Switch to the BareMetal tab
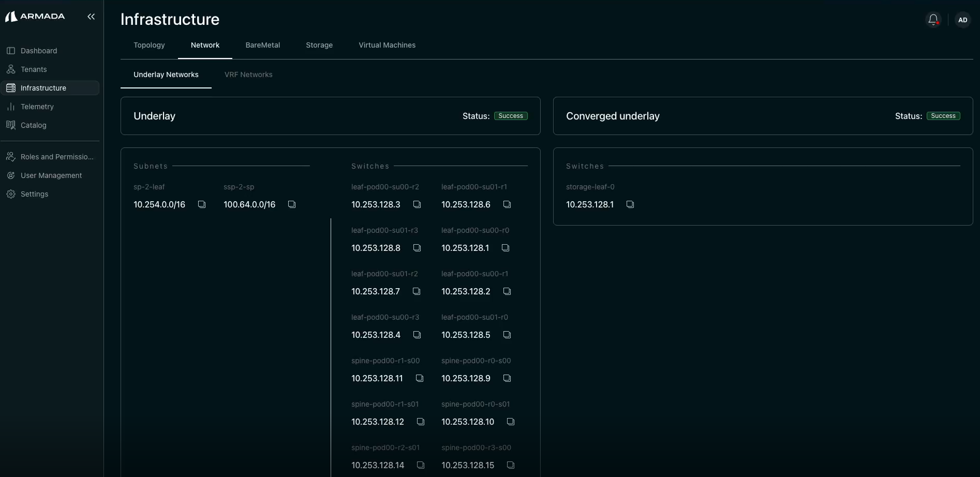Viewport: 980px width, 477px height. coord(263,45)
